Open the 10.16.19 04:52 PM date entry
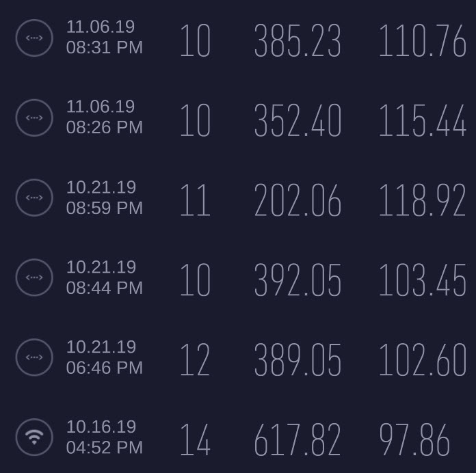 click(104, 437)
